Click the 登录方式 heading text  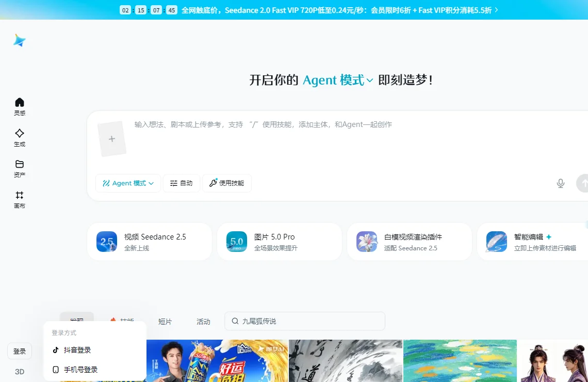64,333
